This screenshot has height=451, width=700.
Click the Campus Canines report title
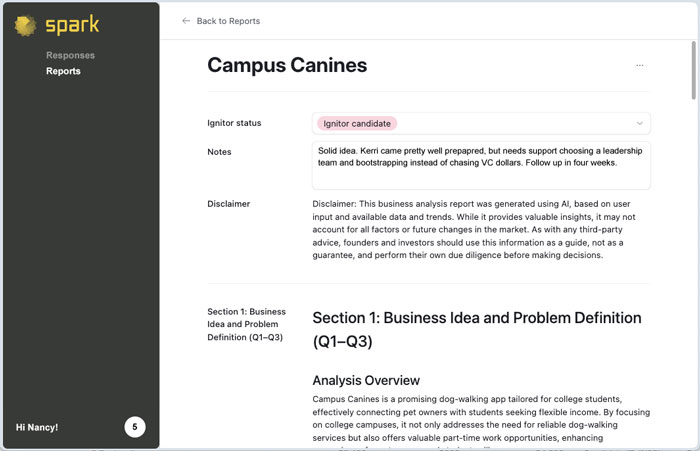287,66
